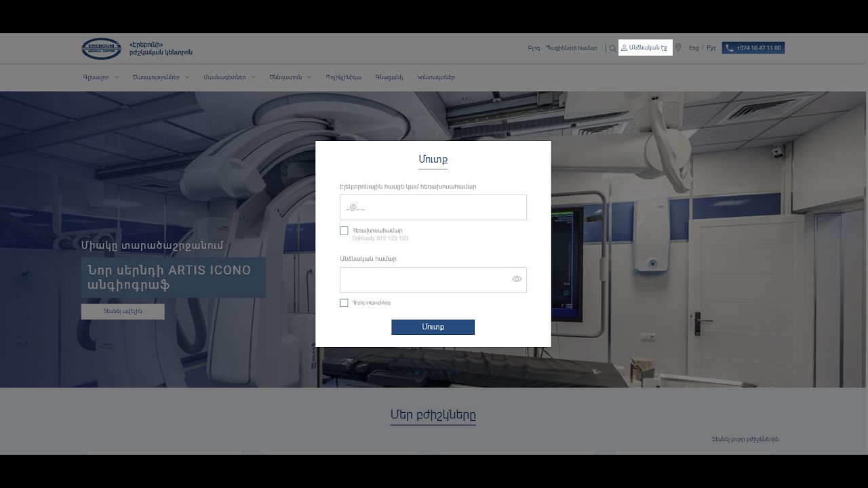
Task: Open the search magnifier icon
Action: [x=612, y=48]
